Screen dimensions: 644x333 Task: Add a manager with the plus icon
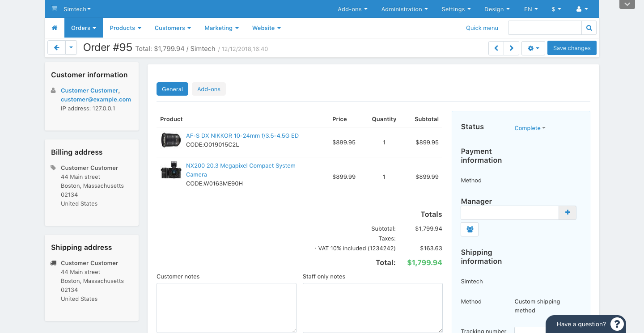click(567, 212)
